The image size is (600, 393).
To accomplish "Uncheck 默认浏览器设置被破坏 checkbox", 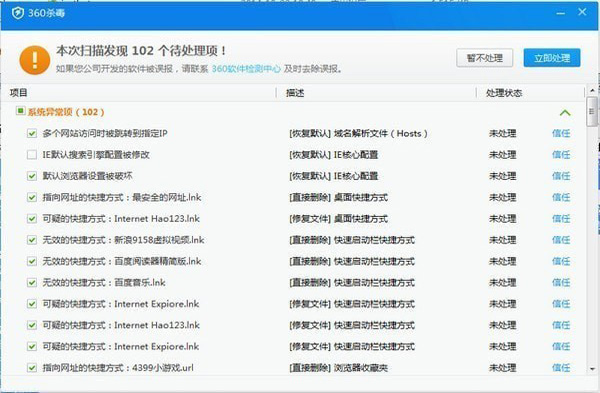I will pos(32,176).
